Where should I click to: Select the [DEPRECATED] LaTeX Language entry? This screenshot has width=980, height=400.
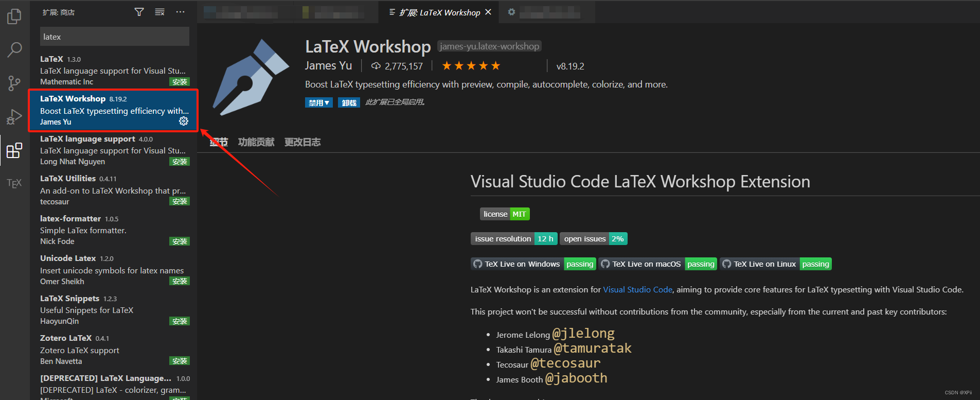114,386
